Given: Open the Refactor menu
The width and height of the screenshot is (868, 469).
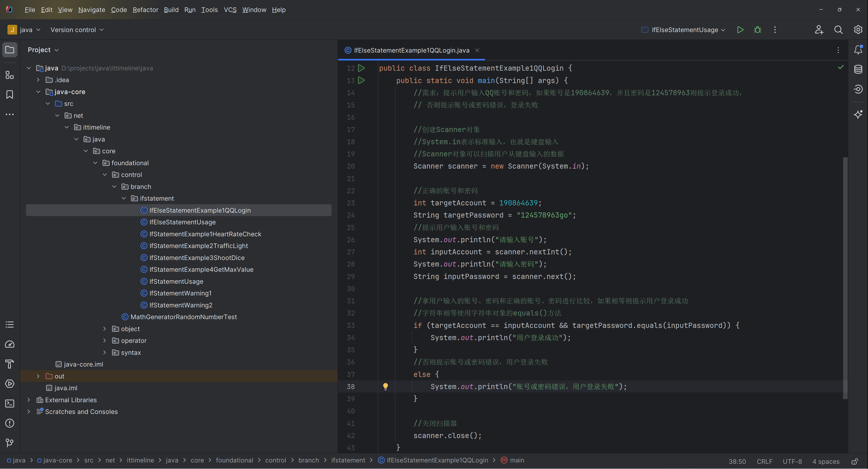Looking at the screenshot, I should pos(145,10).
